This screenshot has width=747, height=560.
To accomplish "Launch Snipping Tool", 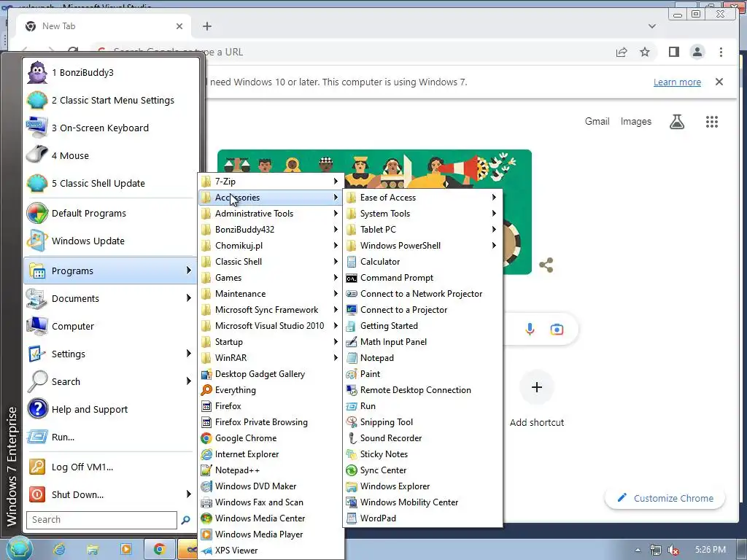I will [x=422, y=422].
